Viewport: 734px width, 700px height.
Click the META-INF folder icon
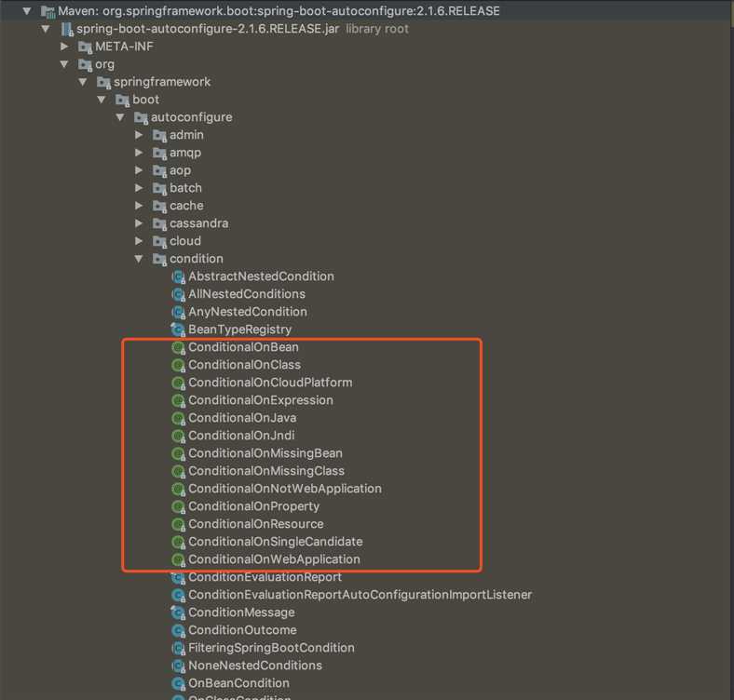[x=85, y=47]
